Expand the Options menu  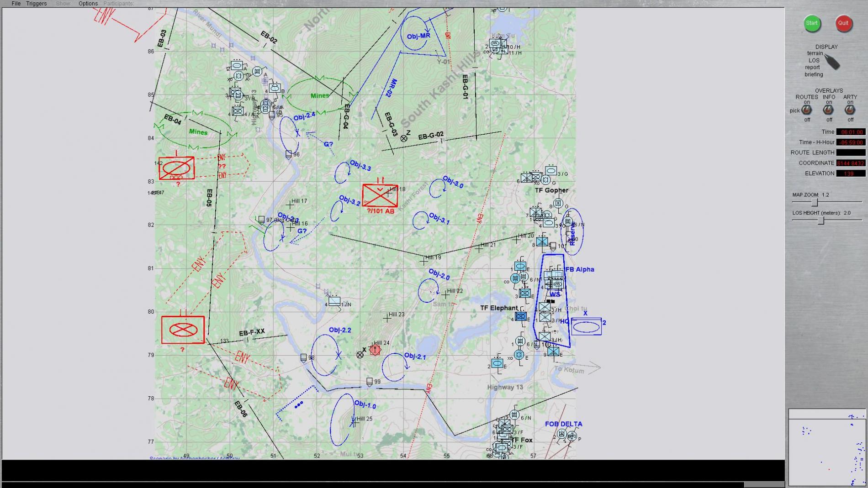coord(88,4)
